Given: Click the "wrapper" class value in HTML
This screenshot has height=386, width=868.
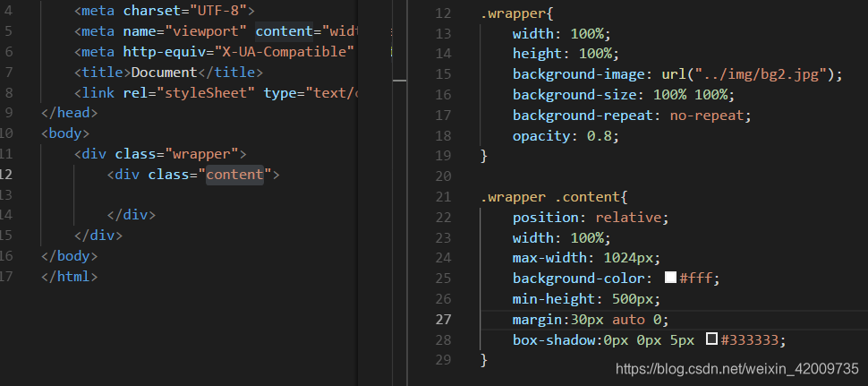Looking at the screenshot, I should [x=201, y=154].
